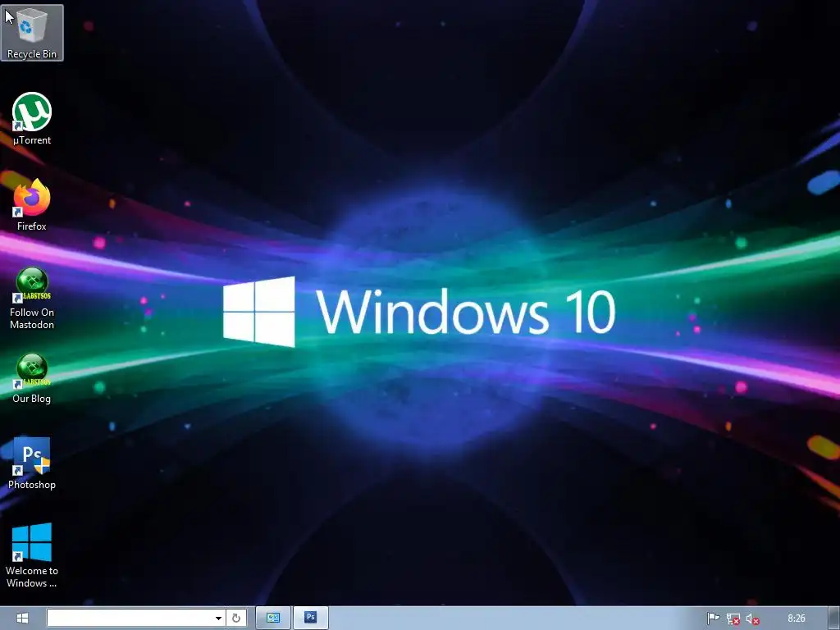Image resolution: width=840 pixels, height=630 pixels.
Task: Select the Recycle Bin desktop icon
Action: coord(32,33)
